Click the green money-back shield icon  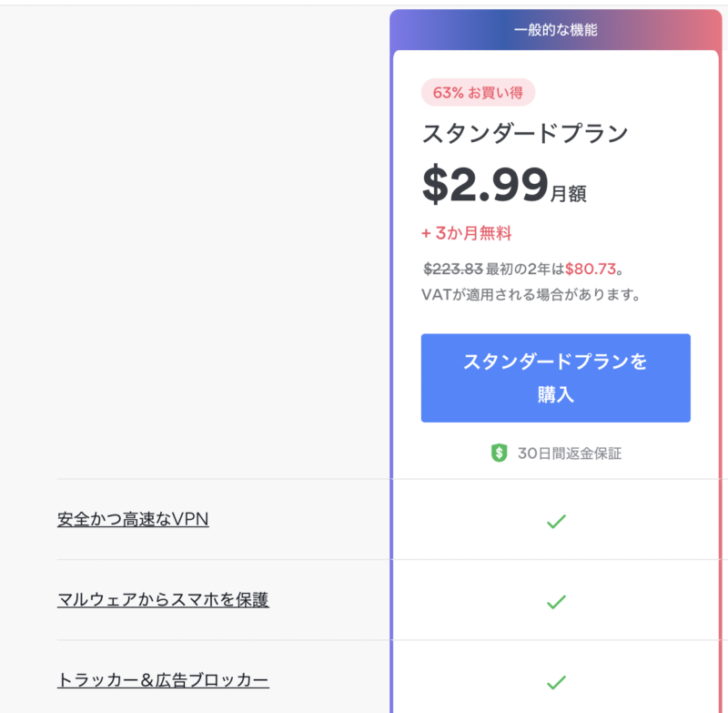(499, 453)
